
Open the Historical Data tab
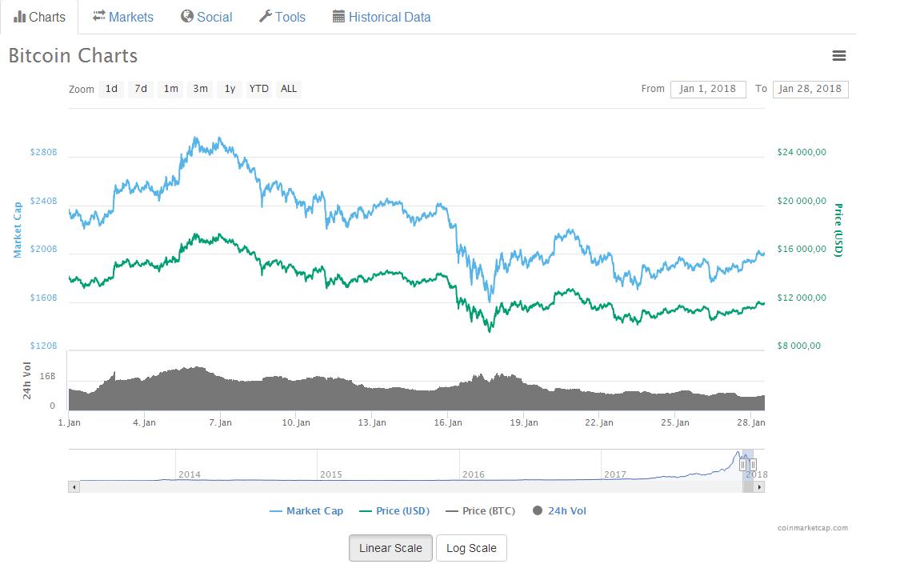[382, 17]
